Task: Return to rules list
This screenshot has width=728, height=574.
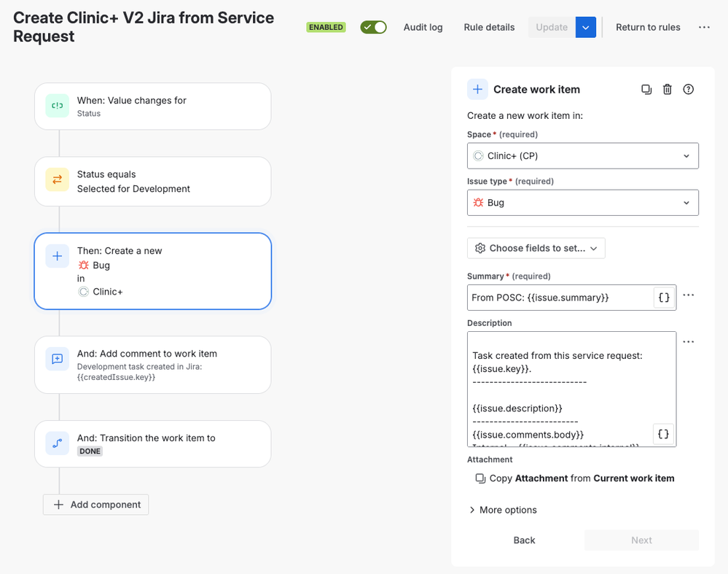Action: pos(648,28)
